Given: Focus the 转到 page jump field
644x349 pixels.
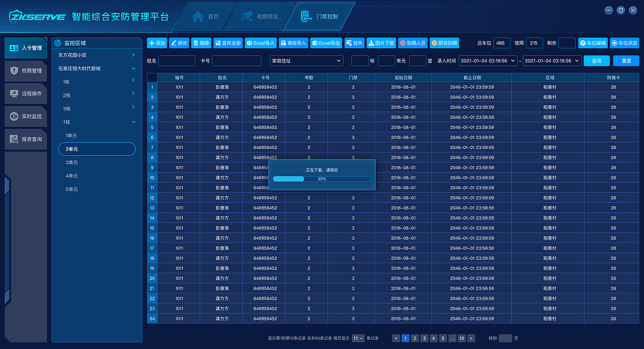Looking at the screenshot, I should point(505,338).
